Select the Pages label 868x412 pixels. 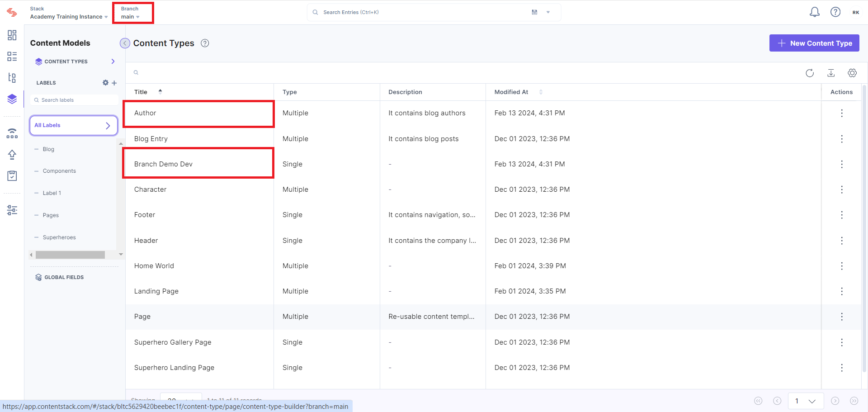click(51, 215)
